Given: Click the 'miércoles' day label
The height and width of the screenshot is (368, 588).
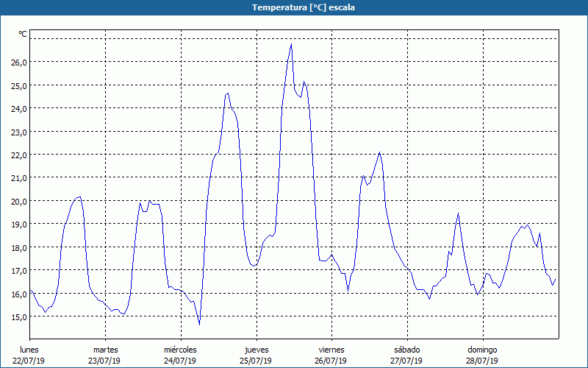Looking at the screenshot, I should pos(180,350).
